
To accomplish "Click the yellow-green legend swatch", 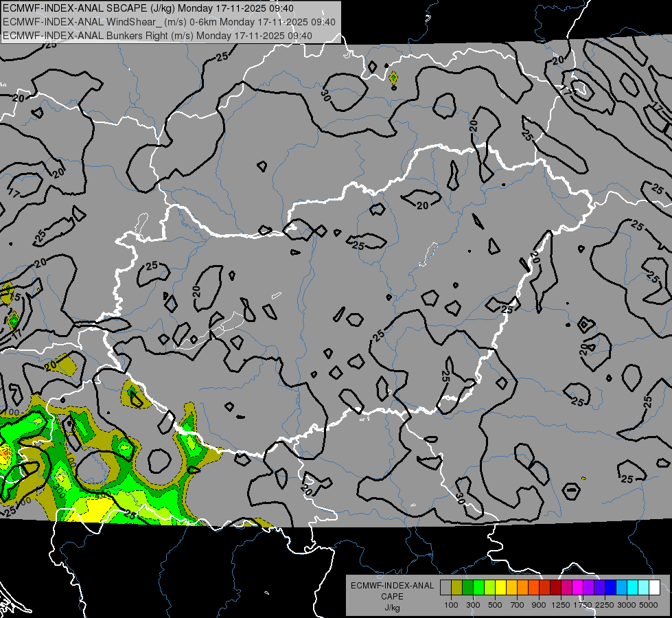I will point(490,587).
